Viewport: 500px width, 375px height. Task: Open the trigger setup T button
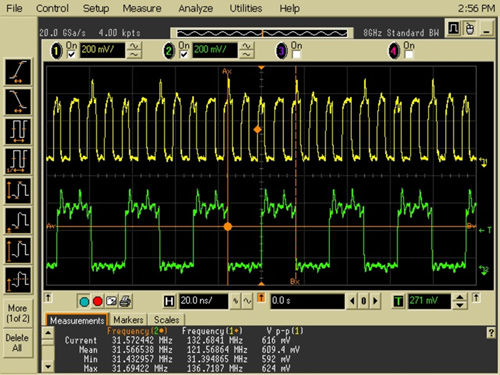[x=398, y=301]
